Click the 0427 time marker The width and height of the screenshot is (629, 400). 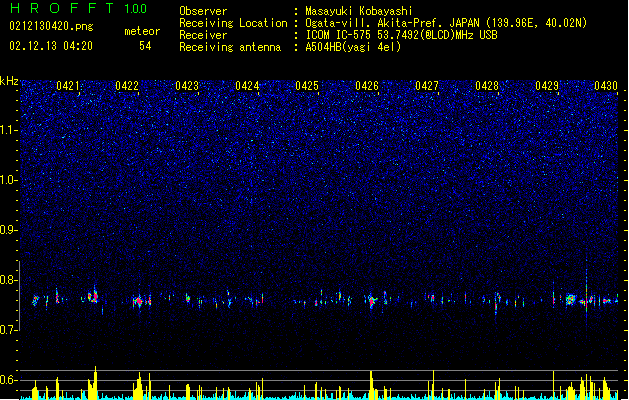pos(427,86)
